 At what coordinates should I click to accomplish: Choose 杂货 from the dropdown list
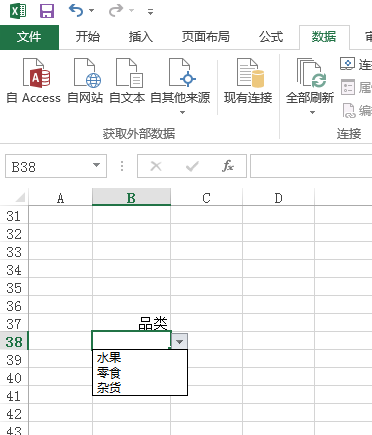coord(140,388)
